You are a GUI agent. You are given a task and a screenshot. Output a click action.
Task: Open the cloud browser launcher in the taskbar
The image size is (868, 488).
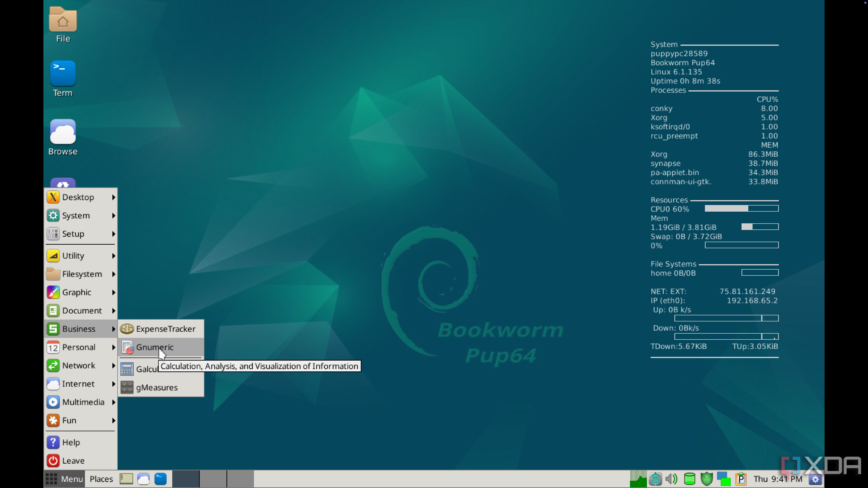144,479
